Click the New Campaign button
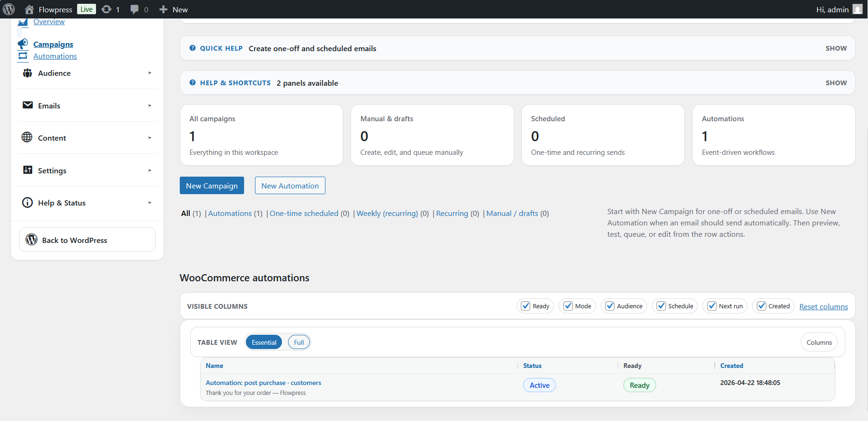This screenshot has width=868, height=421. tap(212, 186)
